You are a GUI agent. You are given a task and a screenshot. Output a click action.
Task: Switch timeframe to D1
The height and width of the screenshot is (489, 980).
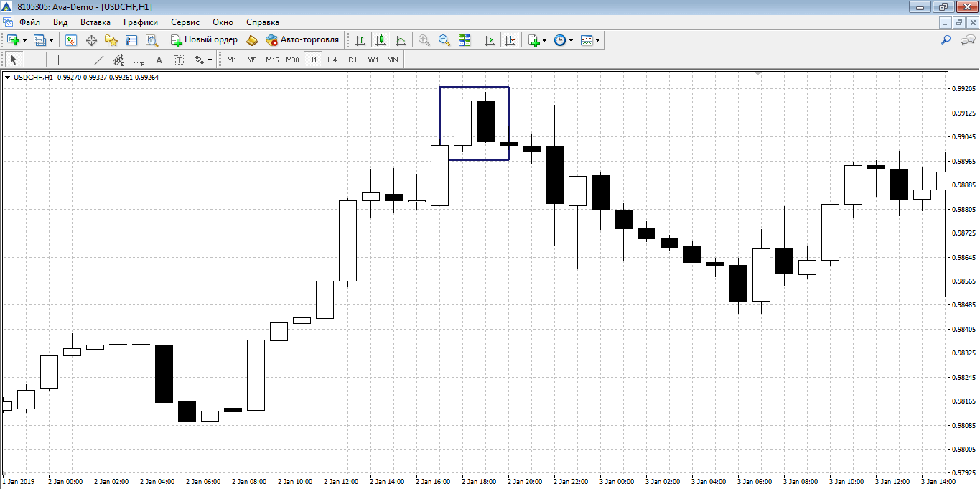[x=353, y=60]
